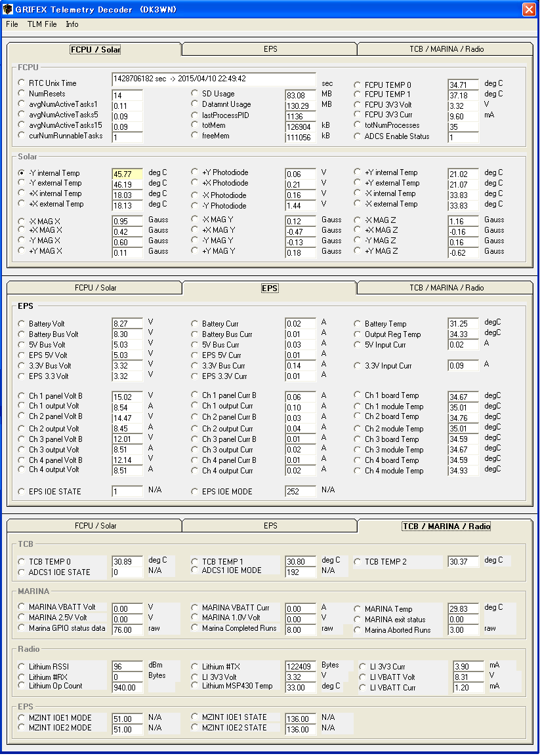Screen dimensions: 540x756
Task: Select the ADCS Enable Status radio button
Action: [x=357, y=136]
